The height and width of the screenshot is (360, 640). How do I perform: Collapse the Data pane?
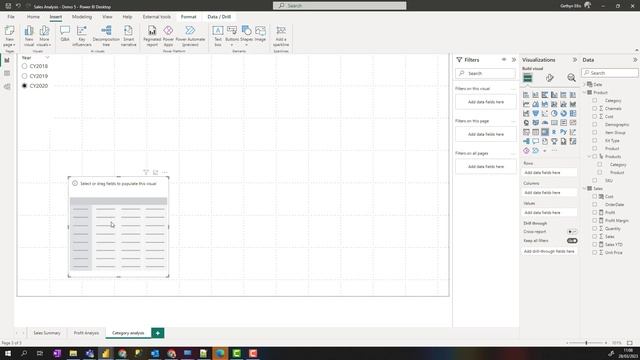[x=635, y=60]
